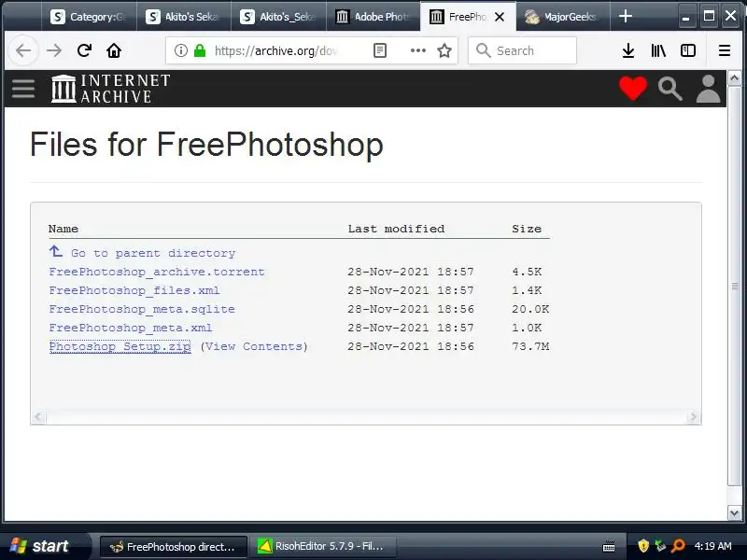The image size is (747, 560).
Task: Click the Size column header
Action: click(x=527, y=229)
